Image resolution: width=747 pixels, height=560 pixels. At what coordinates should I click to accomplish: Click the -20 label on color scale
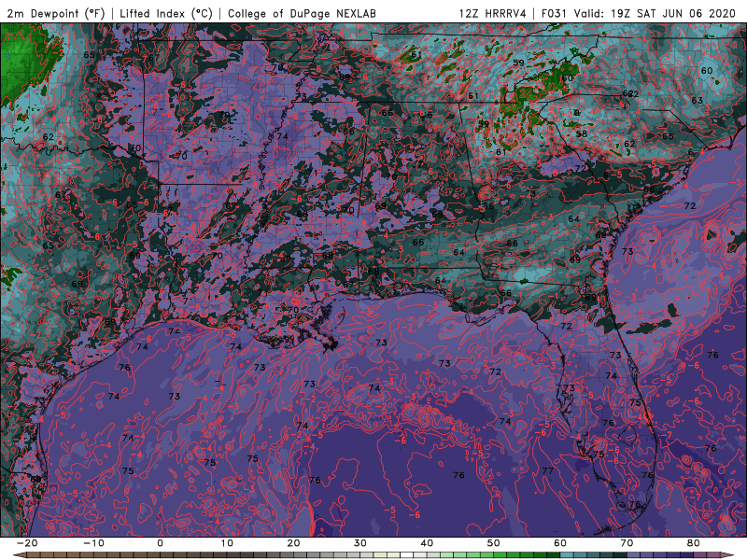click(26, 543)
